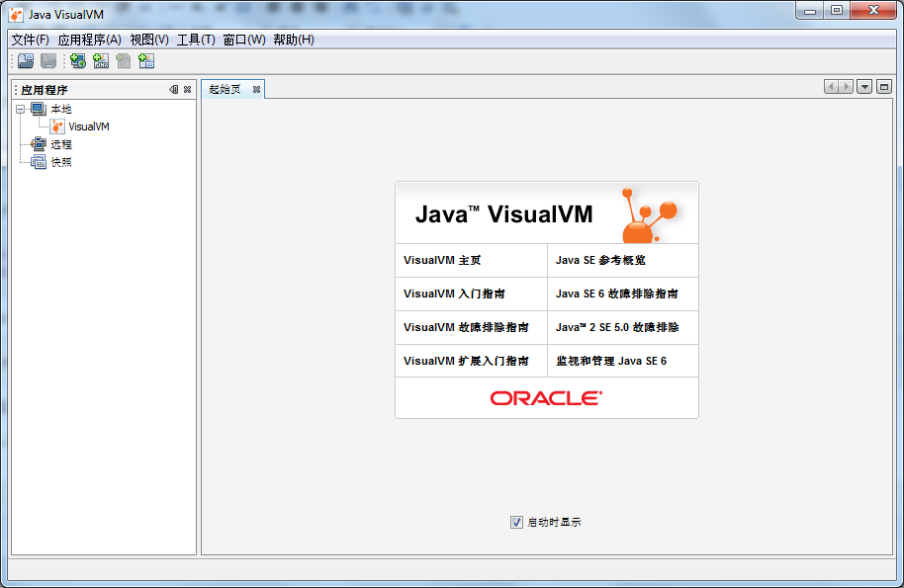Maximize the Java VisualVM window
The height and width of the screenshot is (588, 904).
[x=837, y=10]
